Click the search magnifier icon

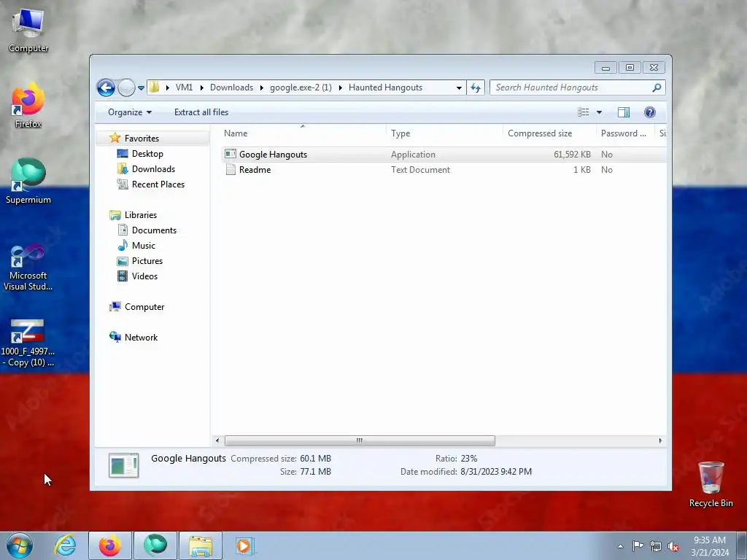coord(657,87)
